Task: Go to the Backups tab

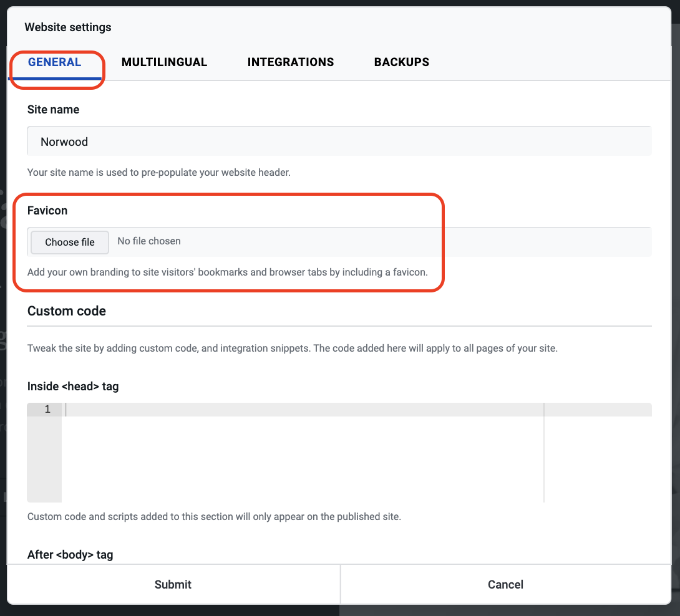Action: pos(402,62)
